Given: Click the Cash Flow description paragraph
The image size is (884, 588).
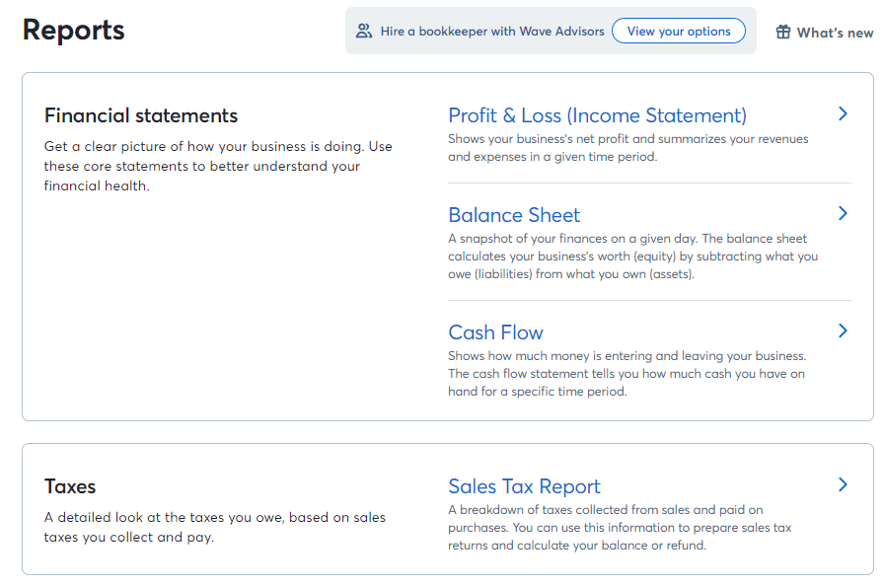Looking at the screenshot, I should pos(626,374).
